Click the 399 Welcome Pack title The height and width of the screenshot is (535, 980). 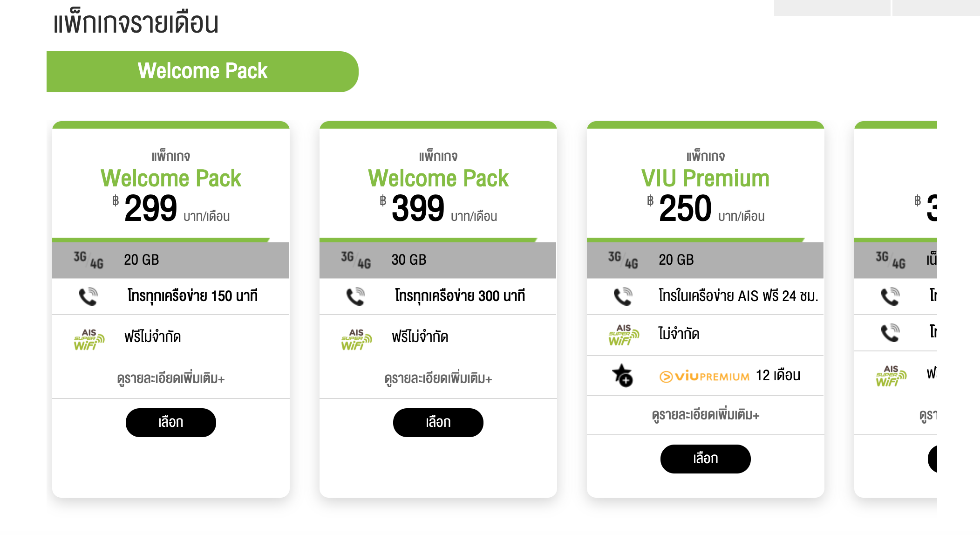coord(438,178)
